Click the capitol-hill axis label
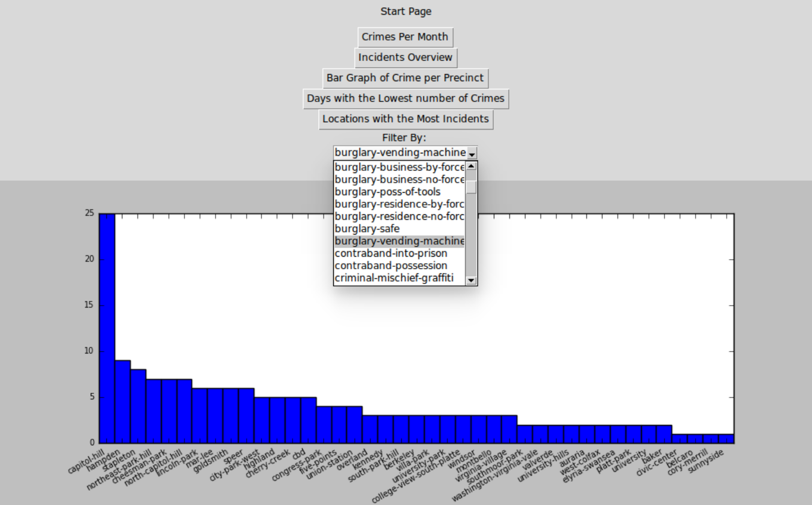 (87, 461)
